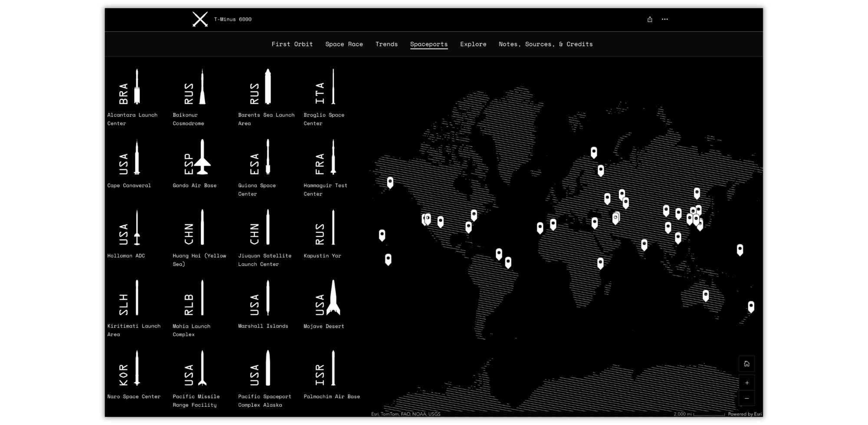Select the Kiritimati Launch Area rocket icon
The width and height of the screenshot is (868, 425).
click(x=137, y=298)
